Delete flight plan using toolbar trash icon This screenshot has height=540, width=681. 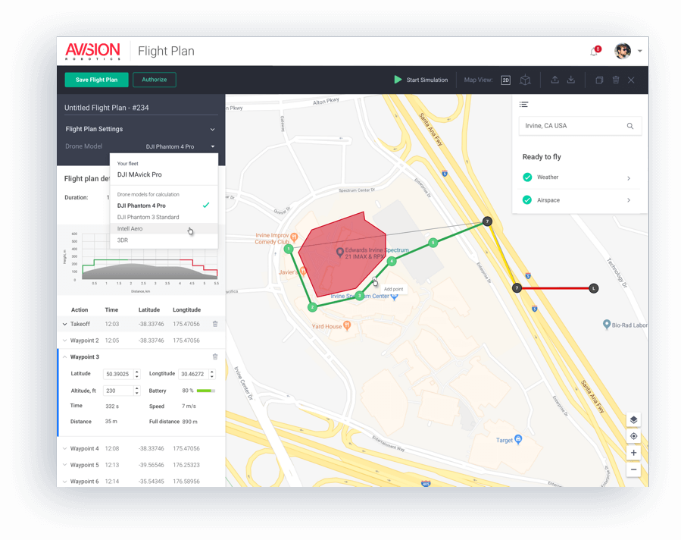click(616, 80)
